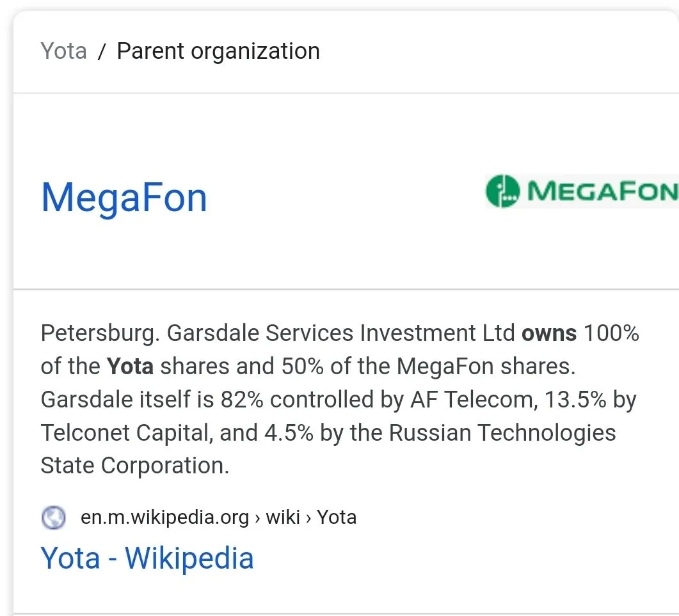679x616 pixels.
Task: Open the Yota - Wikipedia result link
Action: click(x=147, y=558)
